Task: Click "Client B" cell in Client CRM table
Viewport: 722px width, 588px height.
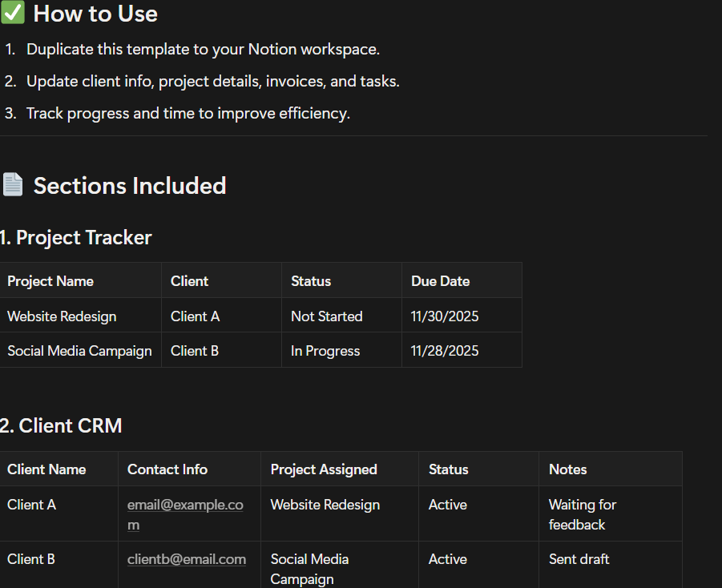Action: pyautogui.click(x=59, y=565)
